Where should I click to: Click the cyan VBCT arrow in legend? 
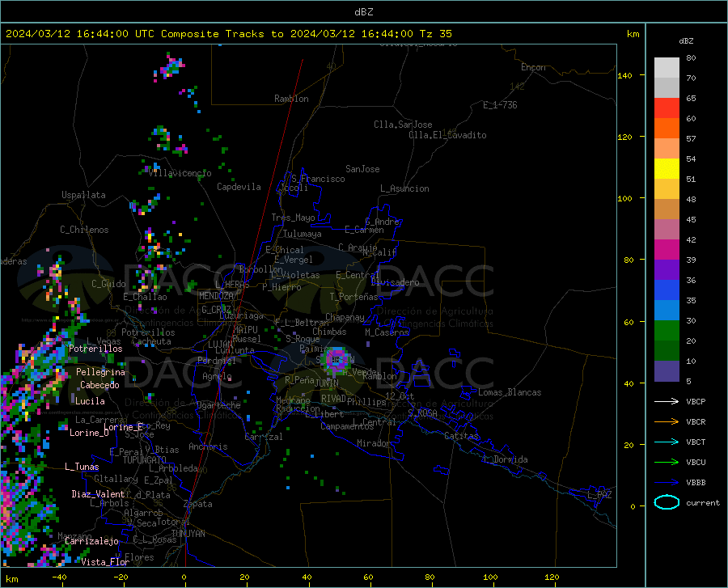point(667,442)
